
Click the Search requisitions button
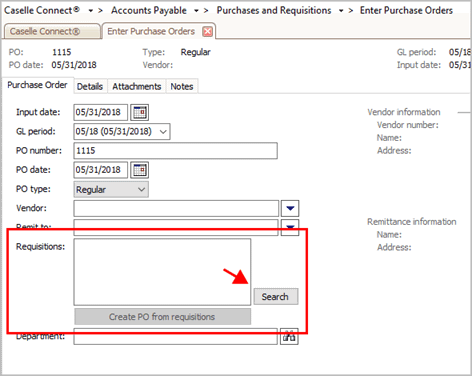pos(276,297)
